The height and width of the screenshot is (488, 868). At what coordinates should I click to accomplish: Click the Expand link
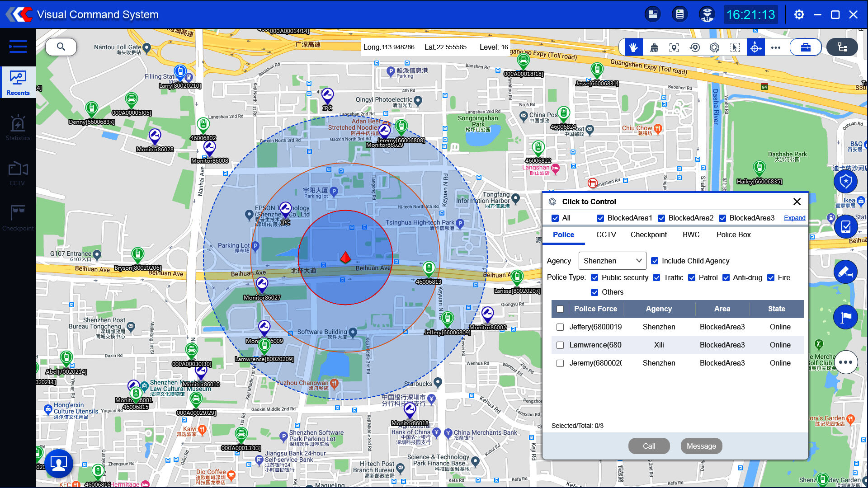[x=794, y=218]
